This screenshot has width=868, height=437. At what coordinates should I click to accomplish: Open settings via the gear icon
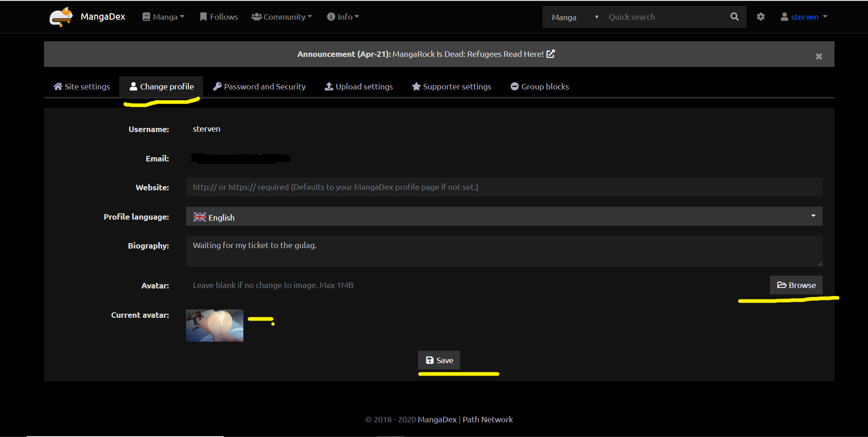pyautogui.click(x=761, y=17)
